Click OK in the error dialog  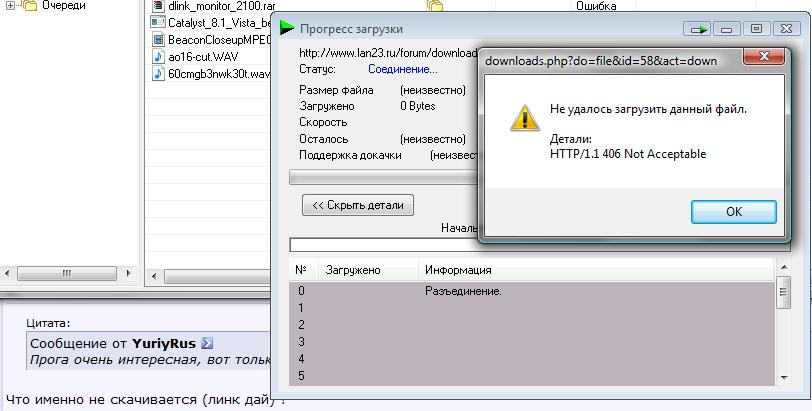pos(733,212)
